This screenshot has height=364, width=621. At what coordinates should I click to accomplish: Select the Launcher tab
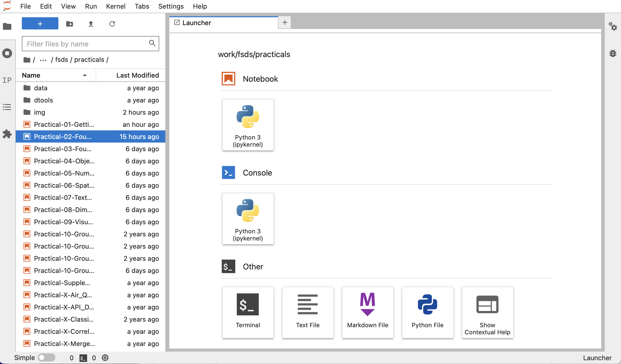point(224,23)
